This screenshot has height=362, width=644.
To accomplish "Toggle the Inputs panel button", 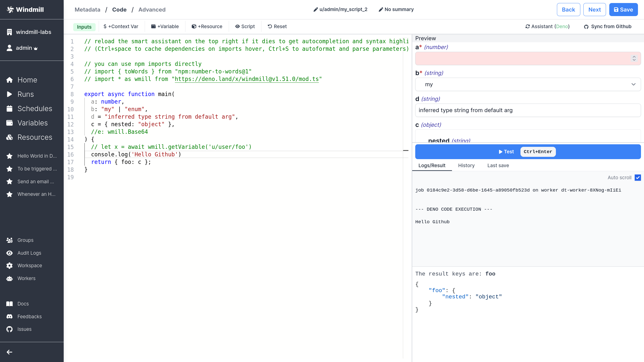I will pos(84,27).
